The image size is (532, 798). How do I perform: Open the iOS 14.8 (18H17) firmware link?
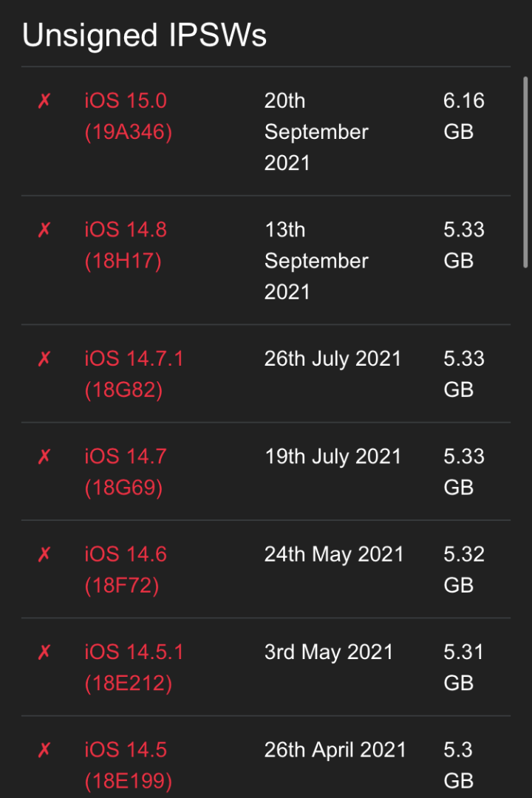click(x=126, y=245)
